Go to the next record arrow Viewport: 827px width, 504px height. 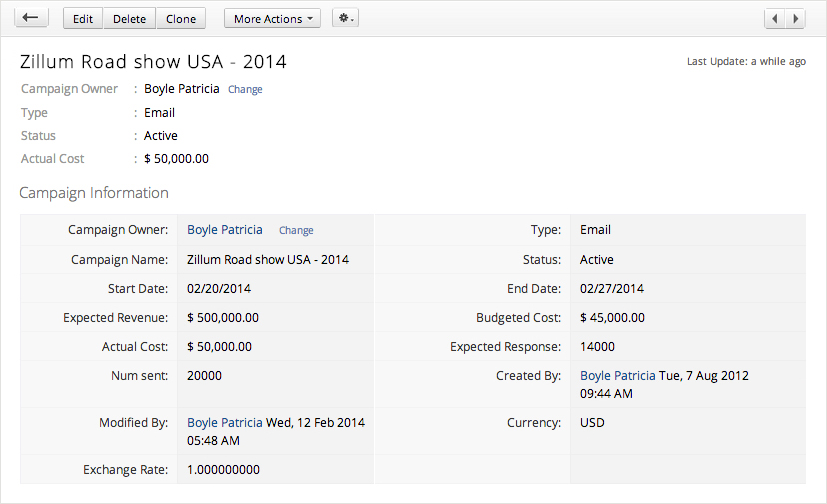(x=796, y=19)
